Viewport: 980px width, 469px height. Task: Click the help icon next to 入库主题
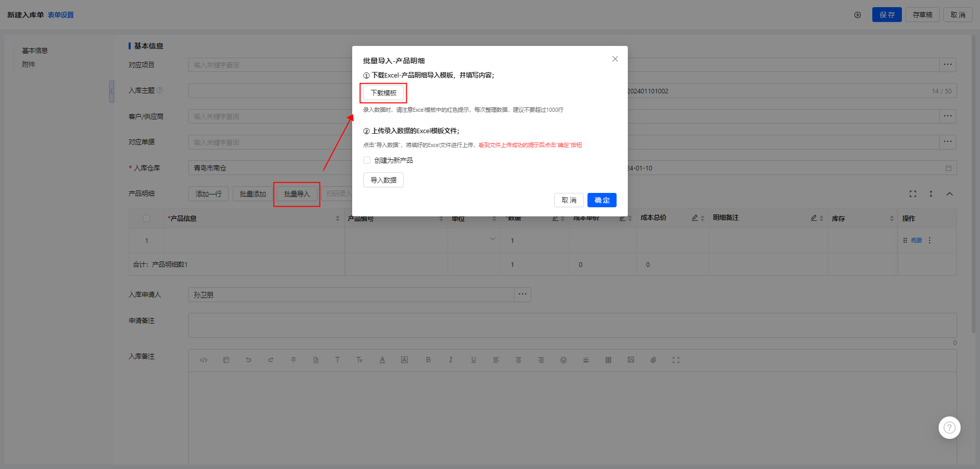[160, 90]
